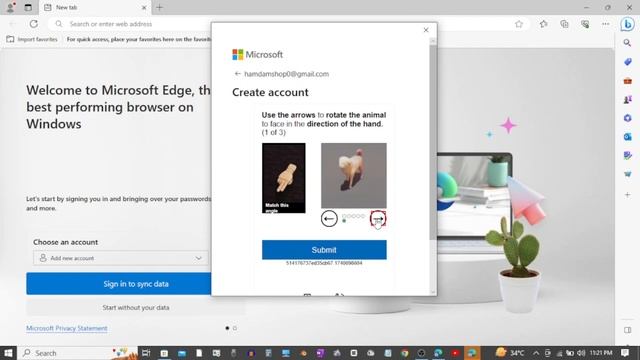This screenshot has width=640, height=360.
Task: Toggle the sidebar visibility icon at the bottom of the sidebar
Action: pos(627,330)
